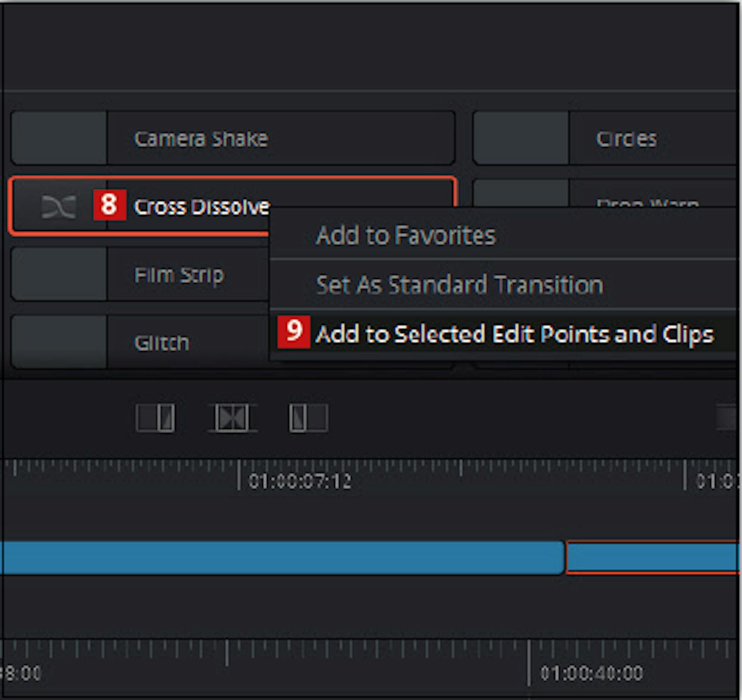This screenshot has width=742, height=700.
Task: Click the Circles effect thumbnail box
Action: [x=520, y=138]
